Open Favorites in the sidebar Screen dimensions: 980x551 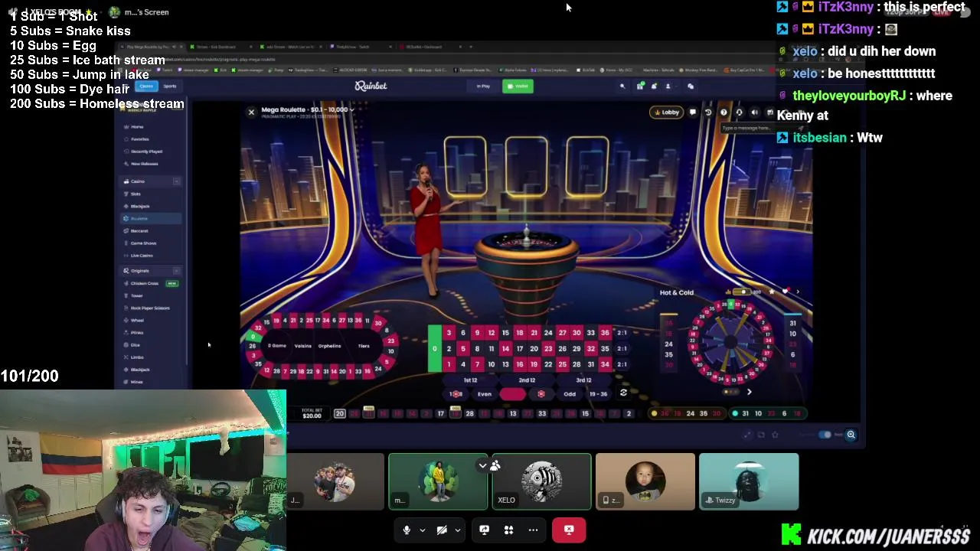coord(140,139)
